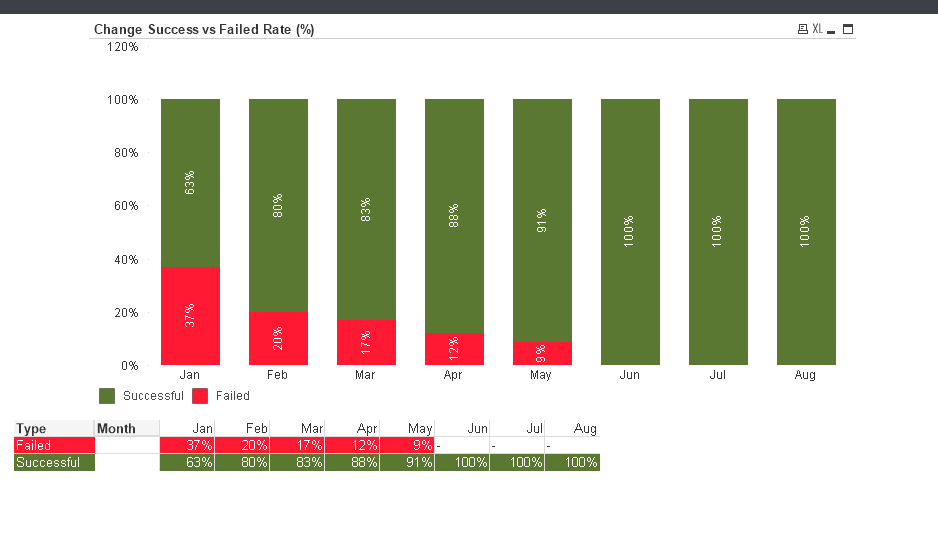Click the green Feb successful bar segment
Viewport: 938px width, 538px height.
tap(278, 205)
